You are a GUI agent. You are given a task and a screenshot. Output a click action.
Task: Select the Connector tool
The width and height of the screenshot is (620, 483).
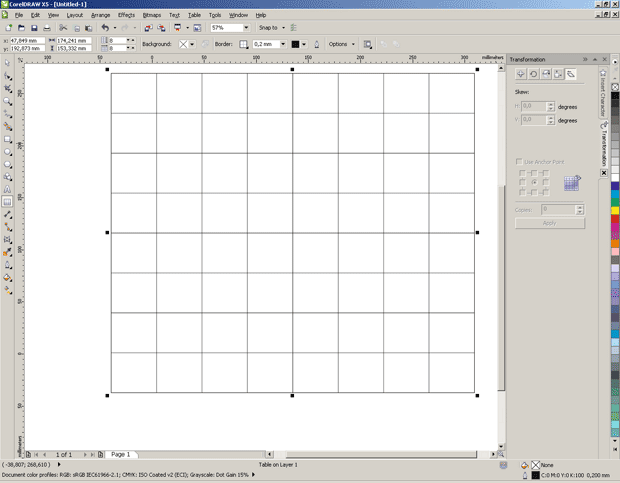[7, 227]
